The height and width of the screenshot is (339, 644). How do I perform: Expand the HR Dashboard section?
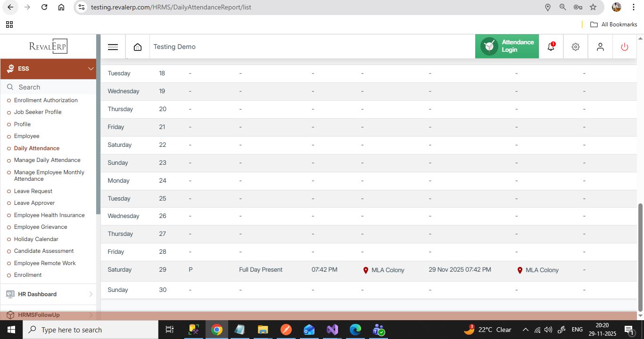click(x=91, y=294)
